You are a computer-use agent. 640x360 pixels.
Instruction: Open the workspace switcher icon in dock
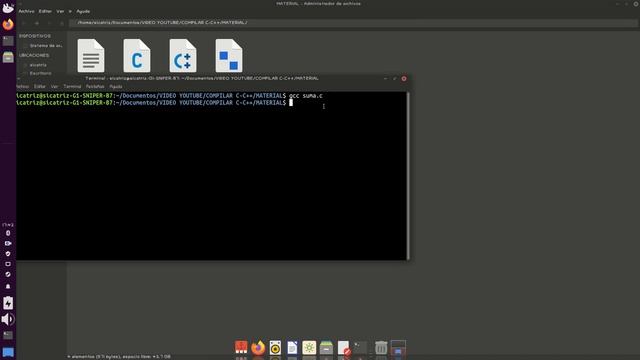(x=398, y=347)
